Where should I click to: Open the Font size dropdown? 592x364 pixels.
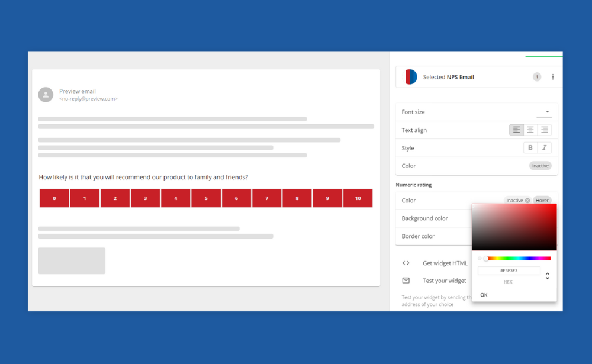[x=547, y=112]
